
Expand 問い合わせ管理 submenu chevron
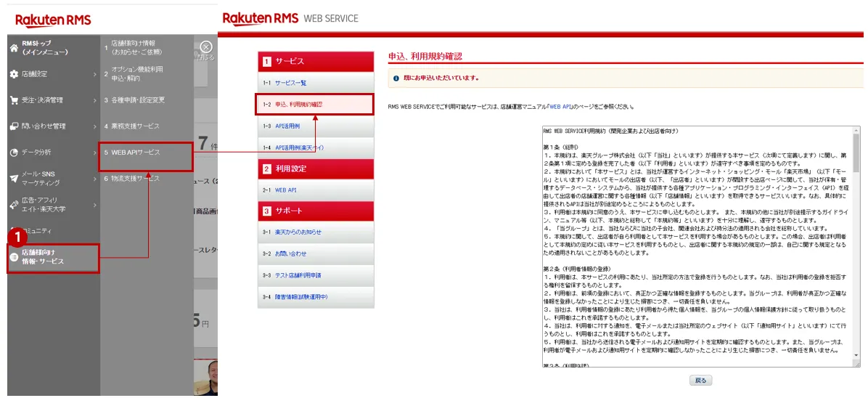click(x=94, y=126)
